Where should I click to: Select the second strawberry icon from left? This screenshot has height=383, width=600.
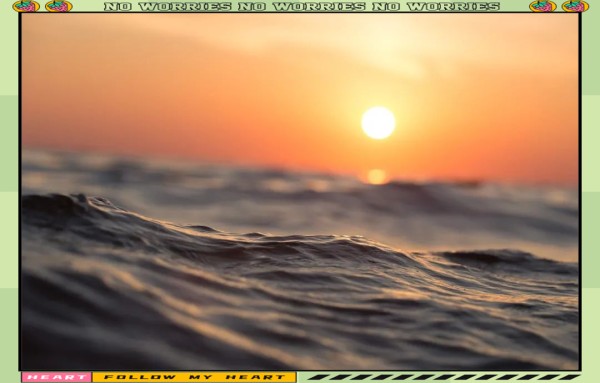59,6
